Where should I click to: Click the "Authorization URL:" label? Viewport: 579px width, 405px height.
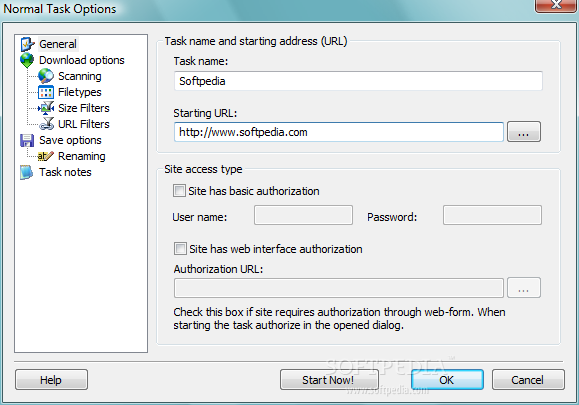coord(218,269)
